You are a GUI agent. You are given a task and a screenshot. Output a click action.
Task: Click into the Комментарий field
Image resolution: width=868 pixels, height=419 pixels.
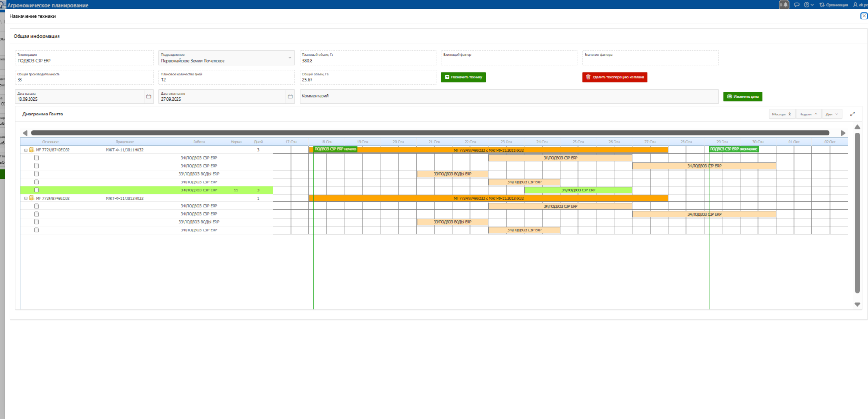508,96
